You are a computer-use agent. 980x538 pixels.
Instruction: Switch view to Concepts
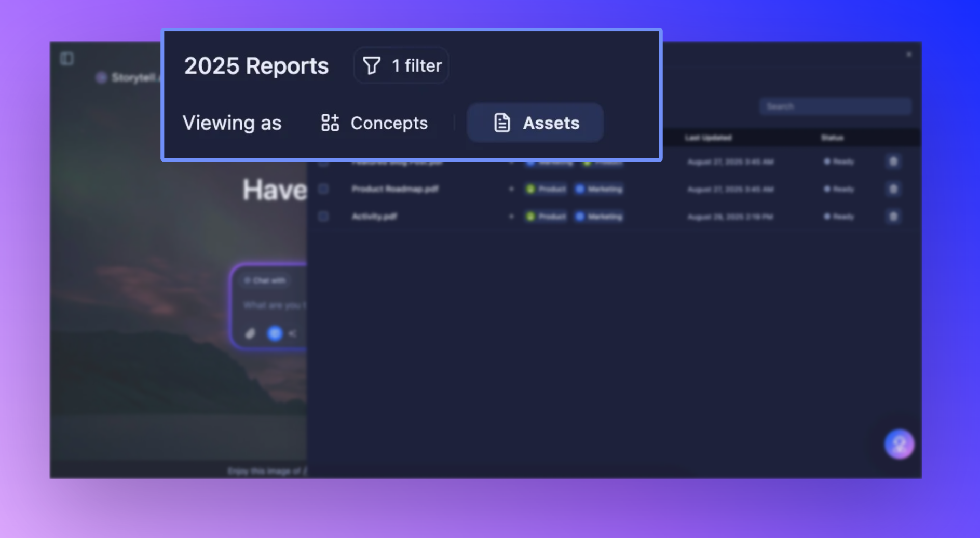[x=374, y=123]
